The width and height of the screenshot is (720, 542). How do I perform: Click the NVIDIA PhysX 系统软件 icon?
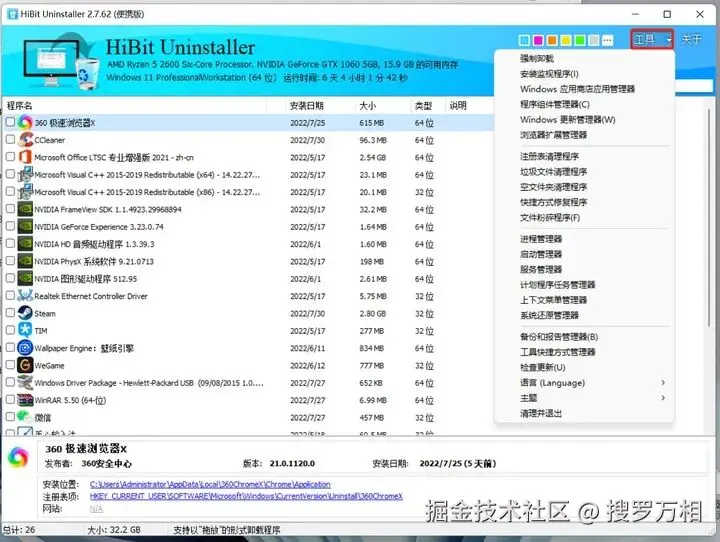[x=25, y=261]
